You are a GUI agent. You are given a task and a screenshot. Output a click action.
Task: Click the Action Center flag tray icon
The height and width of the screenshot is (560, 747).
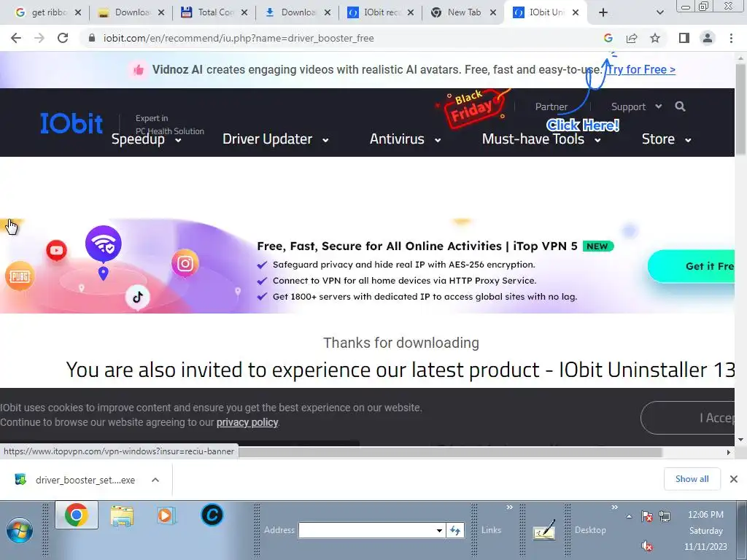(x=647, y=516)
